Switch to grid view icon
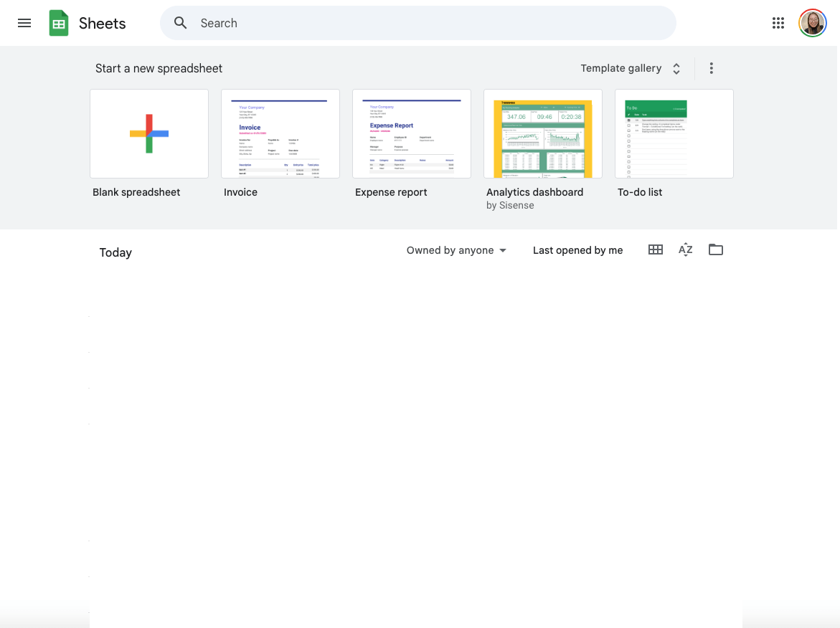Viewport: 840px width, 628px height. point(656,249)
